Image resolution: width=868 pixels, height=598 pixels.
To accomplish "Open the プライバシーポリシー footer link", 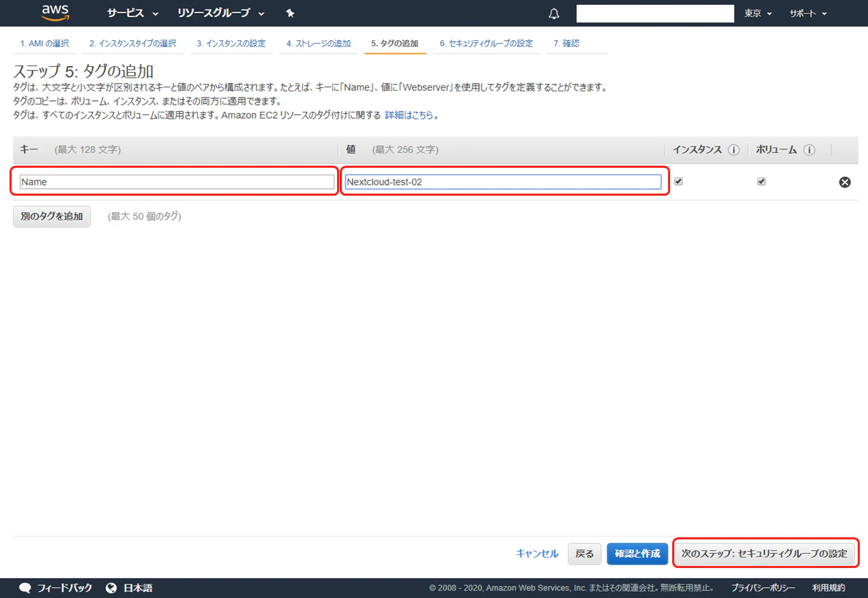I will 763,588.
